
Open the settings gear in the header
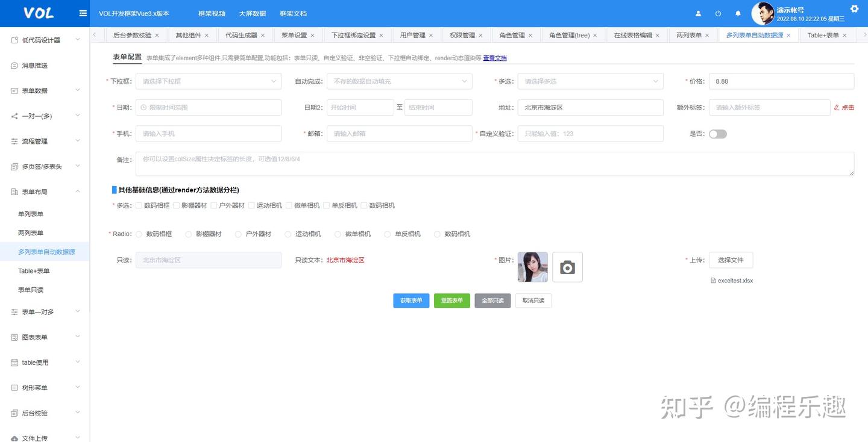[x=855, y=8]
